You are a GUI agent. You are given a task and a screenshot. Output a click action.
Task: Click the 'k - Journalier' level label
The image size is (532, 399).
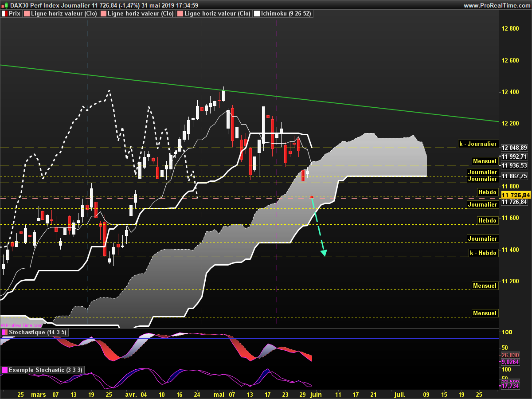click(478, 144)
